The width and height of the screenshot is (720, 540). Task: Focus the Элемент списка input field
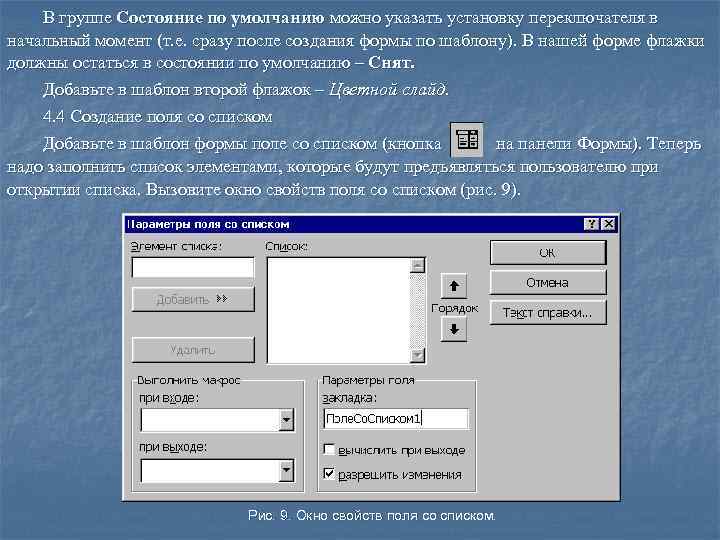193,267
